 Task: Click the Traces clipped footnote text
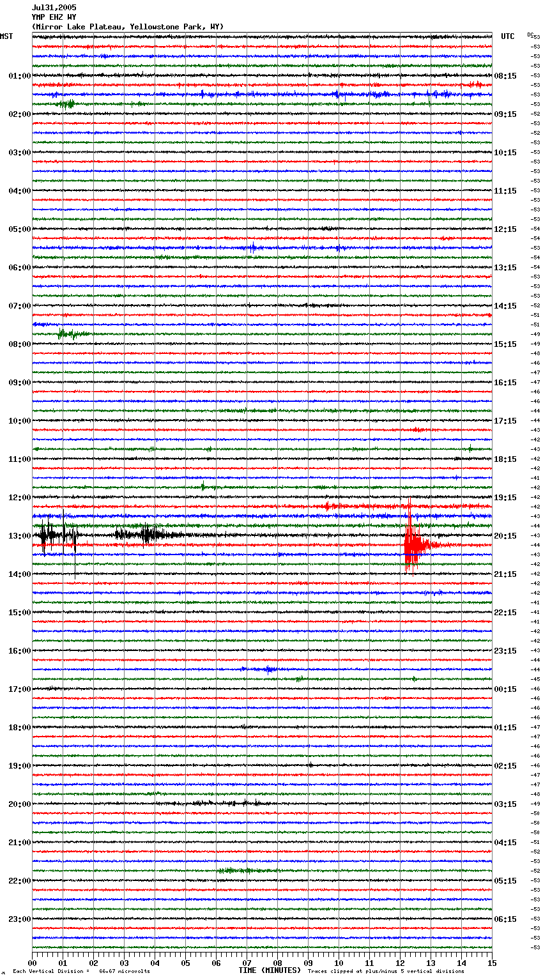click(x=386, y=971)
